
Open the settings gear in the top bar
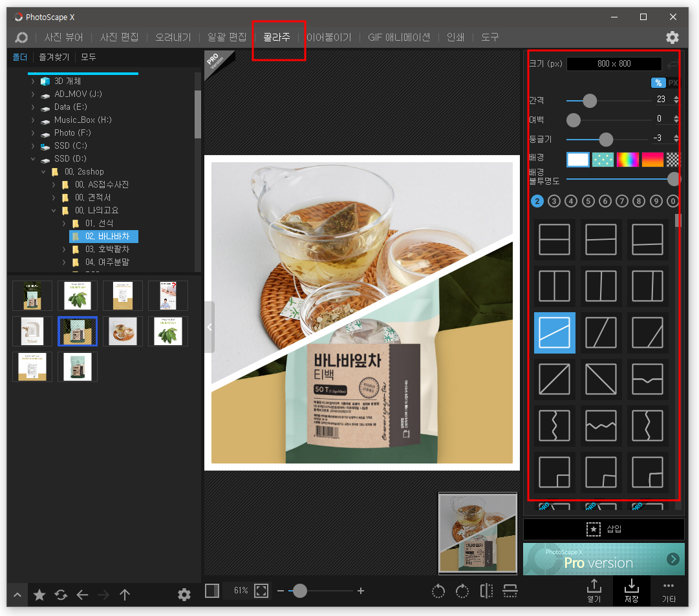coord(672,37)
